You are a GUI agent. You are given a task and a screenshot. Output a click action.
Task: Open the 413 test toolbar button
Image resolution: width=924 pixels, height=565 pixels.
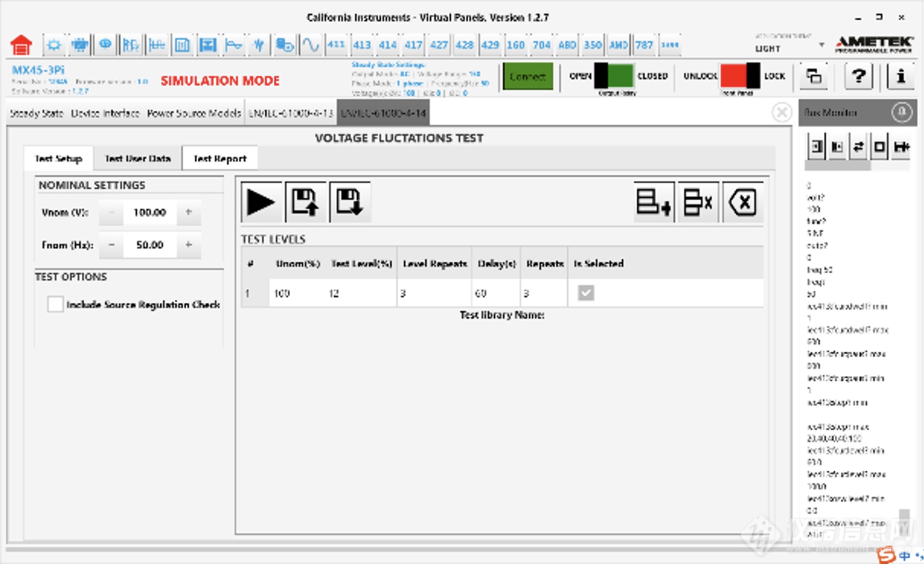(x=361, y=45)
